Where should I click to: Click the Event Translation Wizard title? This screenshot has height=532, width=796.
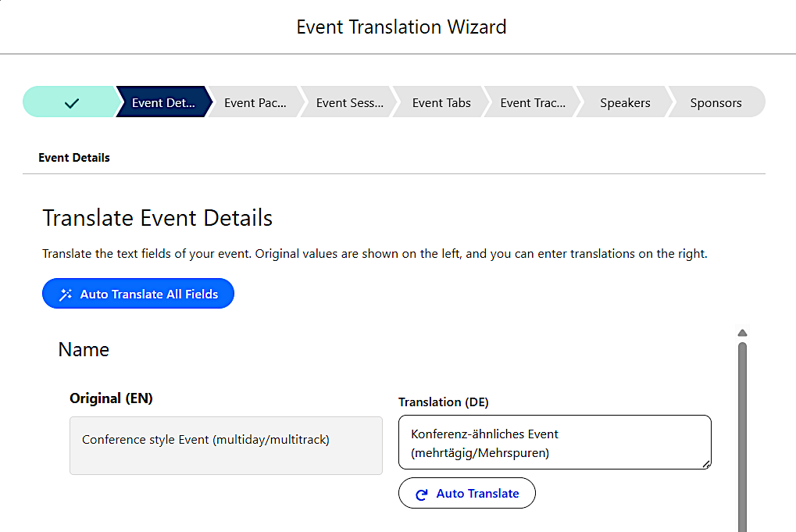pyautogui.click(x=402, y=27)
